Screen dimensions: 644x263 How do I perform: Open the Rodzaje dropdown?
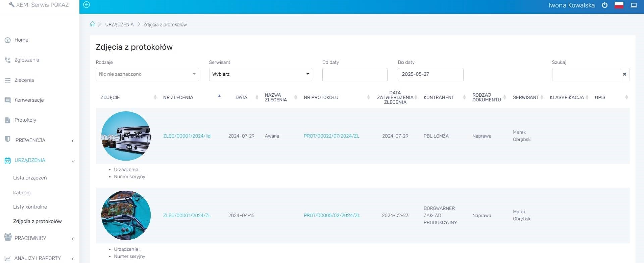click(147, 74)
